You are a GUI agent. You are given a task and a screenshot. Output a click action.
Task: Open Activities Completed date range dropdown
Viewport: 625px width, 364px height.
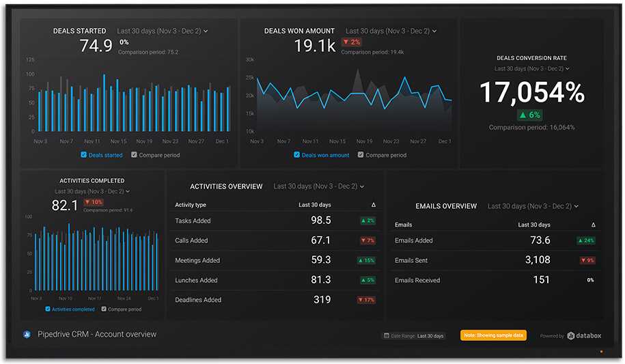click(x=92, y=191)
